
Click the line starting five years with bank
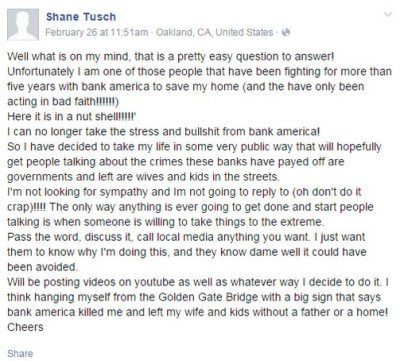coord(186,86)
